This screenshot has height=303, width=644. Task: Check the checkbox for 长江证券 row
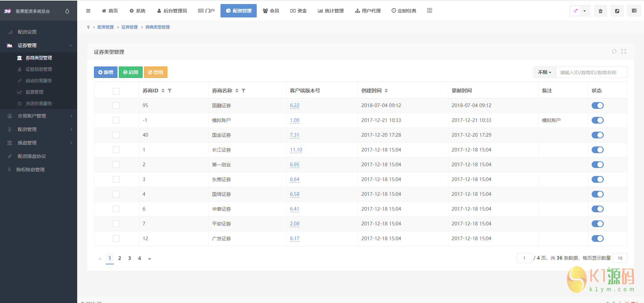(x=116, y=150)
